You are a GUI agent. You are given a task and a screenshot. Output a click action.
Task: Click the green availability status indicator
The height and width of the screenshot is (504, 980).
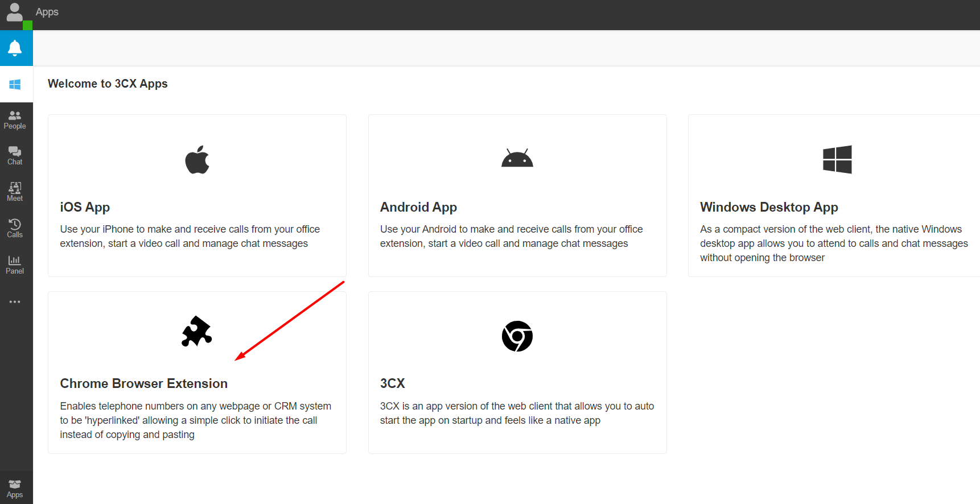[27, 26]
